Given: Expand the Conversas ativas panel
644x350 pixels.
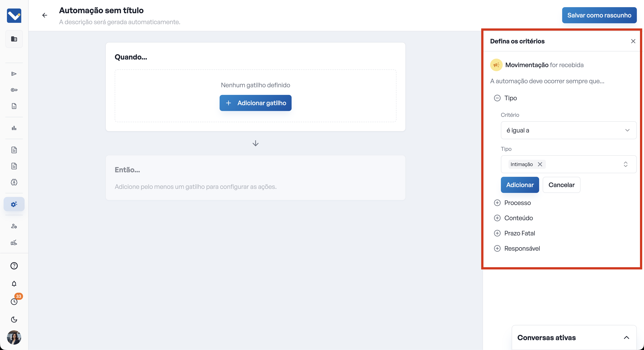Looking at the screenshot, I should pyautogui.click(x=626, y=337).
